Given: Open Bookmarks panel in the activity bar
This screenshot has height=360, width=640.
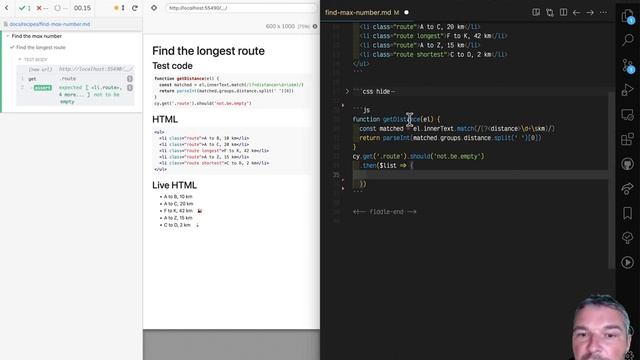Looking at the screenshot, I should coord(628,213).
